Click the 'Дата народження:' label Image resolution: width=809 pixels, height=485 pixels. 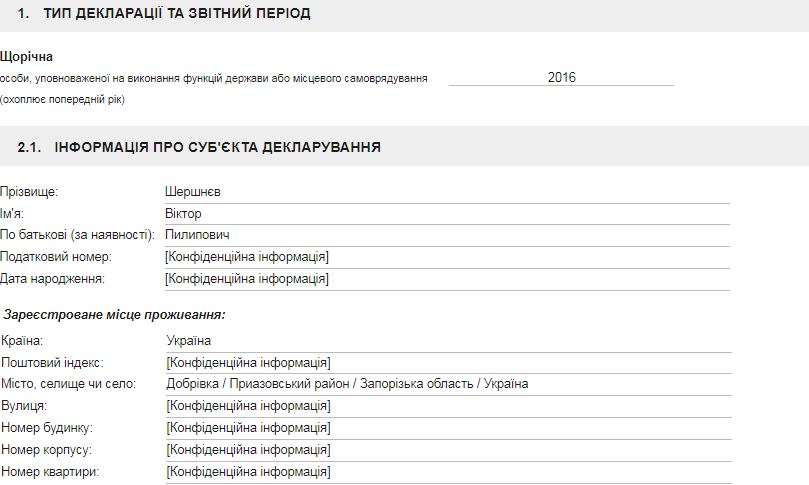(x=52, y=279)
